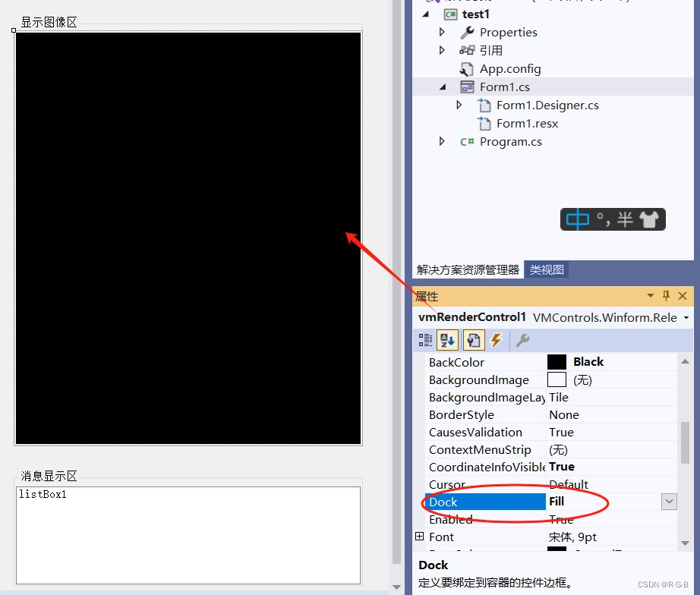Click the empty BackgroundImage preview swatch
Screen dimensions: 700x595
pyautogui.click(x=557, y=380)
